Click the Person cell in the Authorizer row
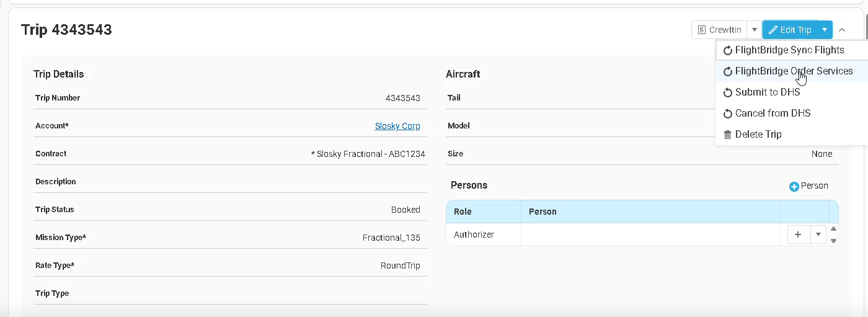The image size is (868, 317). tap(650, 234)
